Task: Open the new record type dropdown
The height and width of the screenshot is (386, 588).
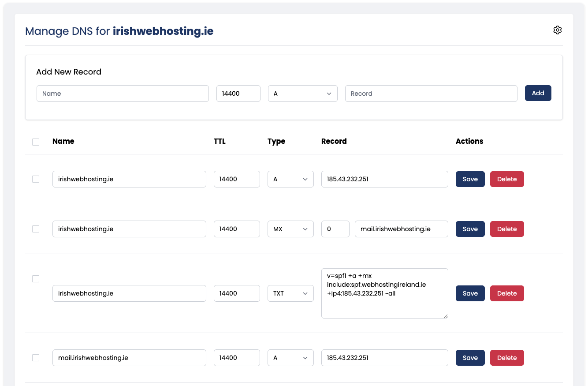Action: [x=302, y=94]
